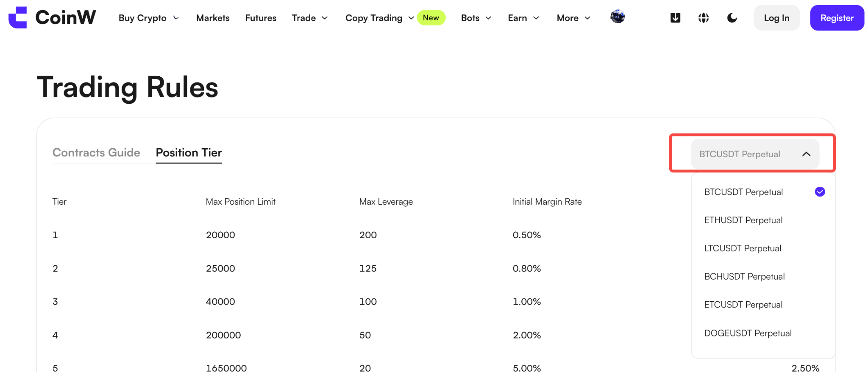The width and height of the screenshot is (868, 372).
Task: Expand the Copy Trading menu
Action: [x=380, y=18]
